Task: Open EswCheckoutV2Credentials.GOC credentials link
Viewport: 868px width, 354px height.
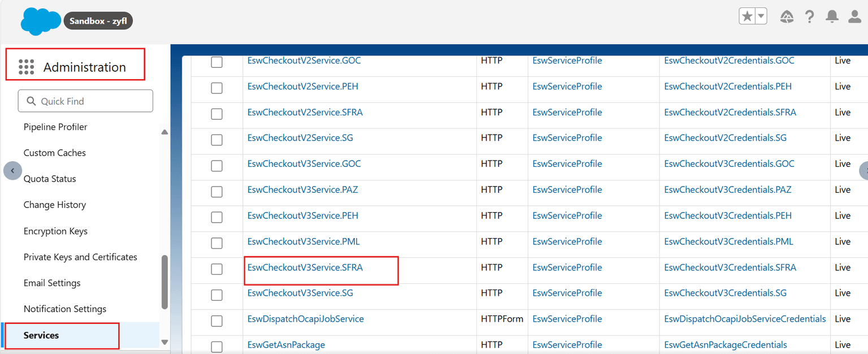Action: tap(729, 61)
